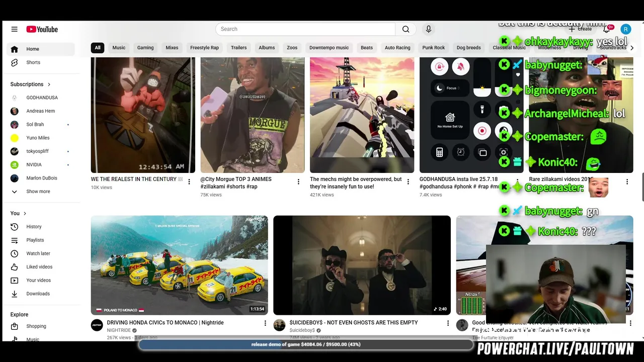The height and width of the screenshot is (362, 644).
Task: Open the NIGHTRIDE channel name link
Action: 119,330
